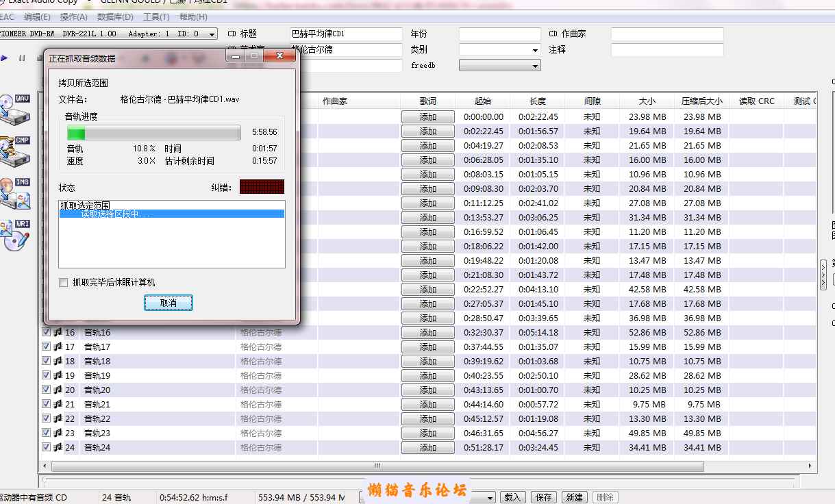Click the CD 作曲家 composer input field
This screenshot has height=504, width=835.
coord(667,34)
